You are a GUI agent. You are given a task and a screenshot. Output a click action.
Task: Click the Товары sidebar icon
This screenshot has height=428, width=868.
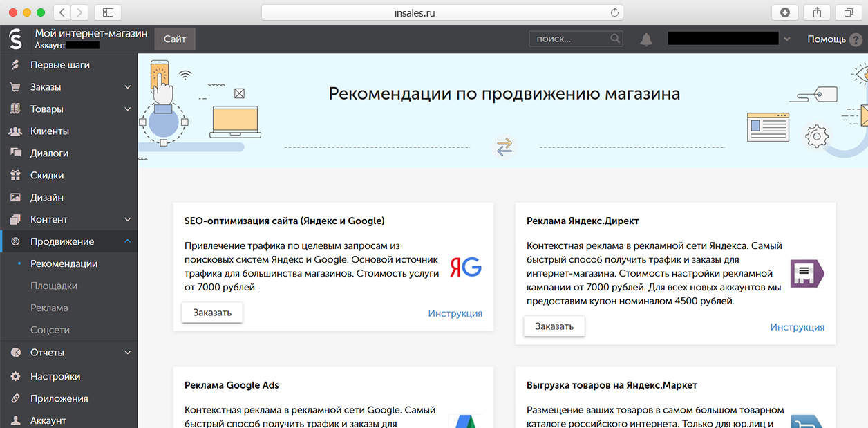pyautogui.click(x=15, y=109)
